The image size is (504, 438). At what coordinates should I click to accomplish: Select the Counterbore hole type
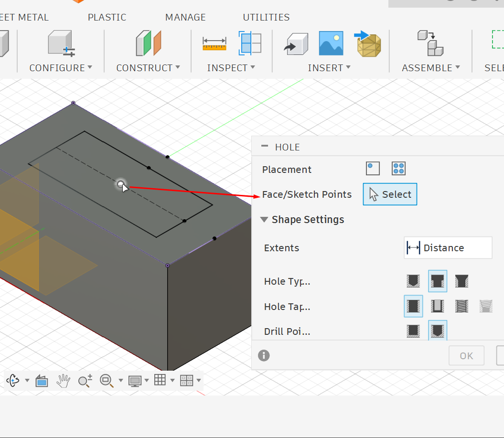click(x=438, y=281)
